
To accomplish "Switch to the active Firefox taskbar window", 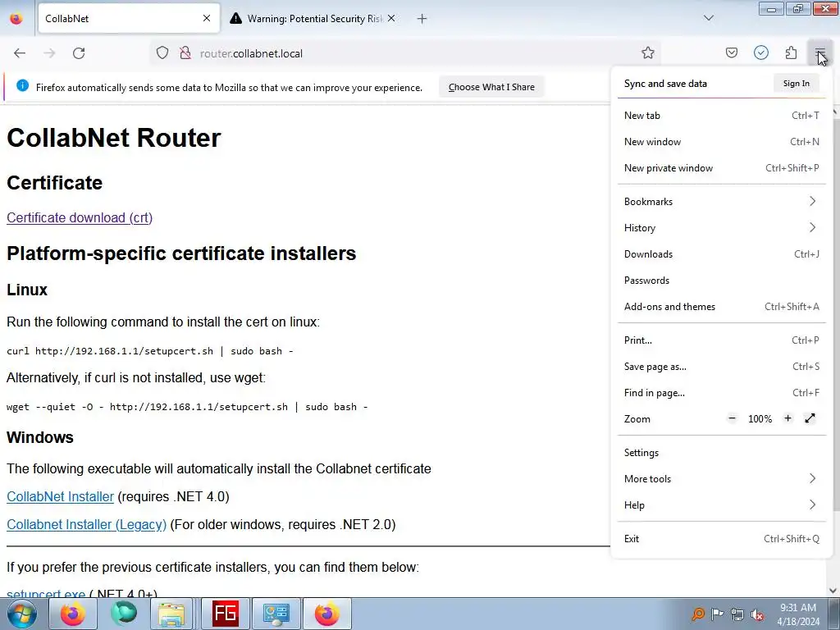I will pos(327,614).
